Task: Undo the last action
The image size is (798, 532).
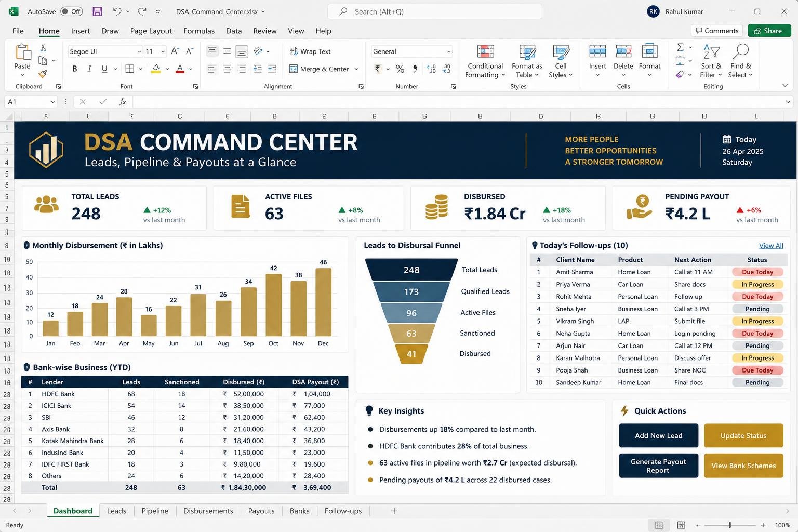Action: point(117,11)
